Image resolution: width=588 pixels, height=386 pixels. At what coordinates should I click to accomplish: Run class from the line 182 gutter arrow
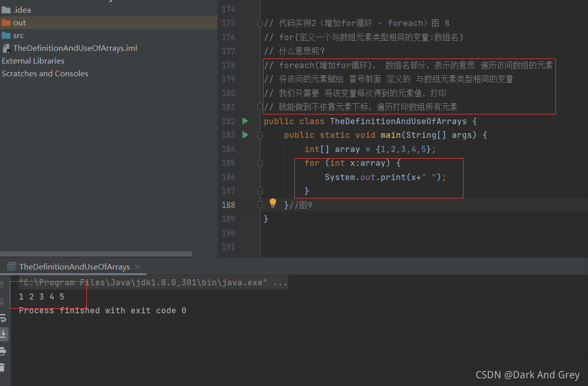(x=245, y=121)
